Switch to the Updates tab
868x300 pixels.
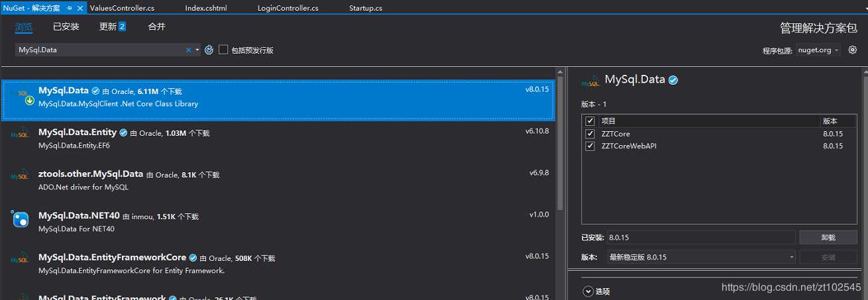112,26
